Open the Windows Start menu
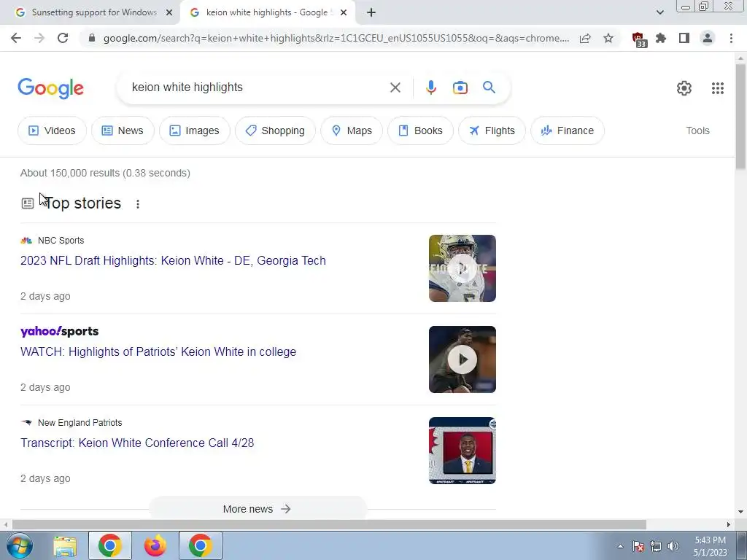 (19, 545)
